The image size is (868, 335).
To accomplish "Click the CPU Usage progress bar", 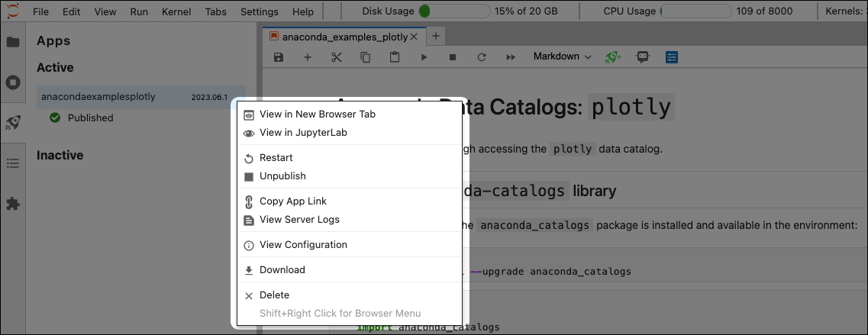I will pyautogui.click(x=695, y=11).
